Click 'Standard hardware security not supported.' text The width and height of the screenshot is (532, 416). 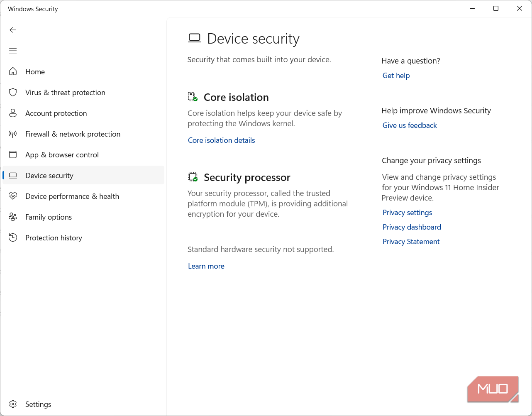(261, 250)
